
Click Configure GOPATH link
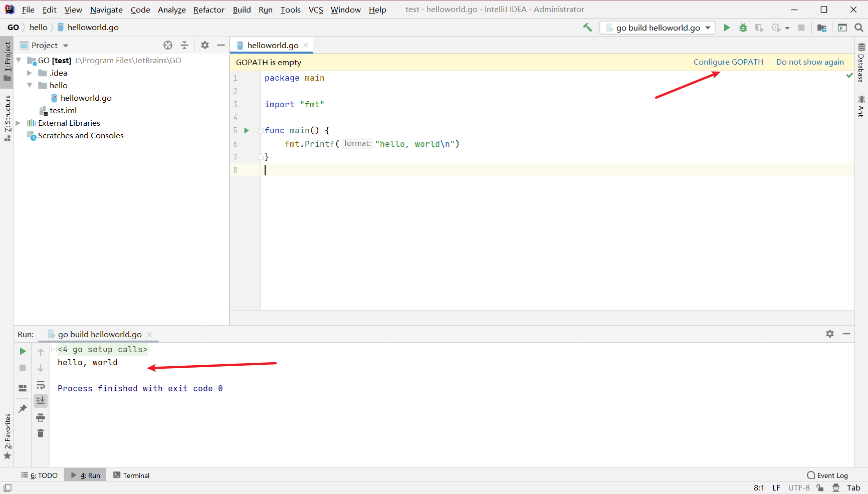[729, 62]
